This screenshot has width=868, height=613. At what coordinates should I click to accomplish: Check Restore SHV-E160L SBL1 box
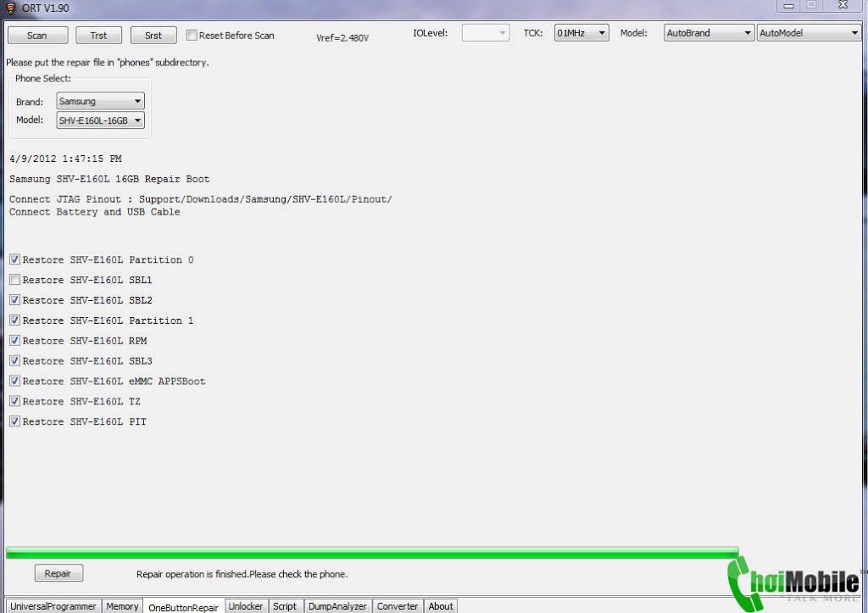[x=15, y=280]
